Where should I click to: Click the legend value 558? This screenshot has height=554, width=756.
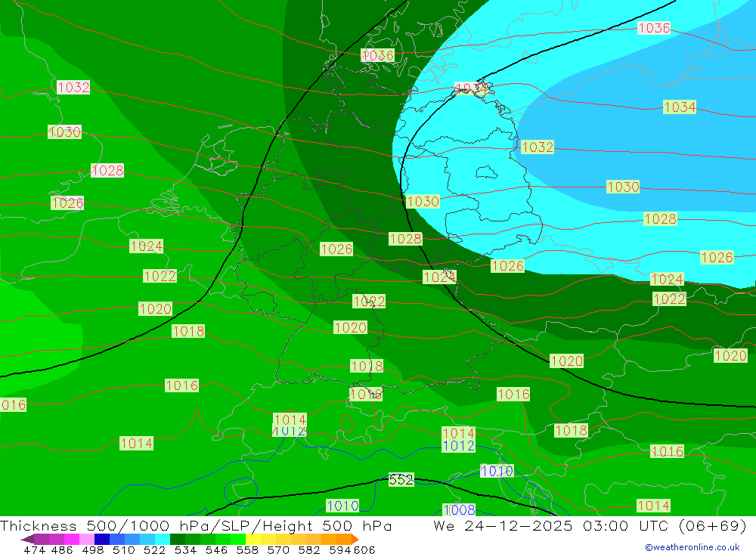point(247,549)
